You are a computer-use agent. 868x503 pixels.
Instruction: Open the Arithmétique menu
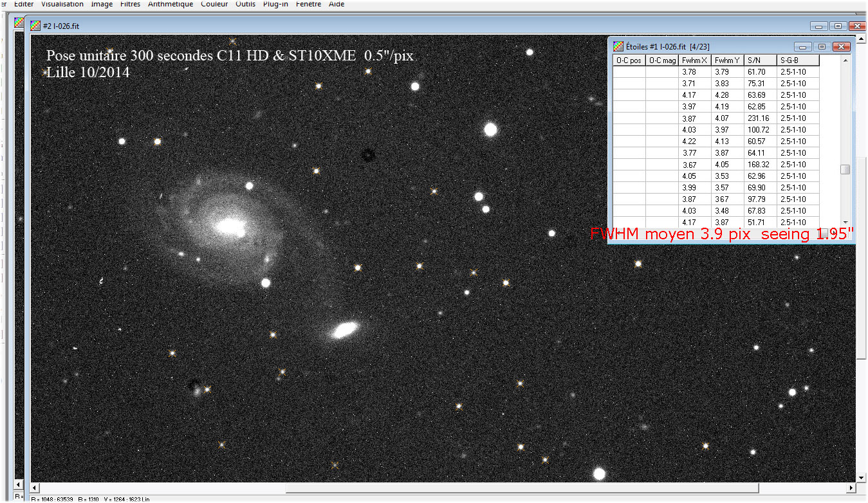point(171,4)
